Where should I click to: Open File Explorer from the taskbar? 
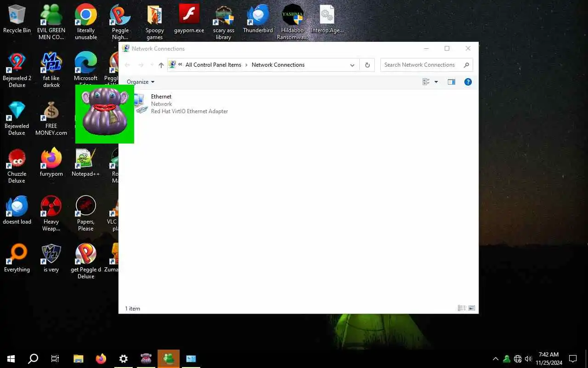pos(79,359)
